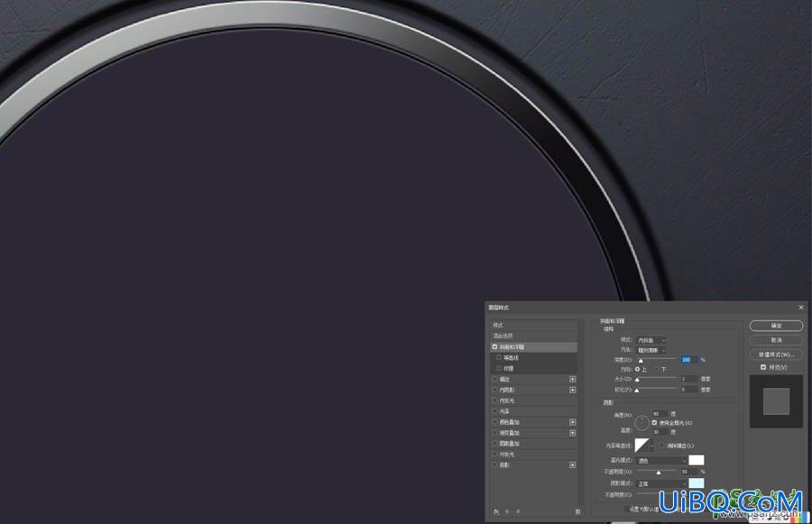Click the shading angle dial

tap(641, 423)
